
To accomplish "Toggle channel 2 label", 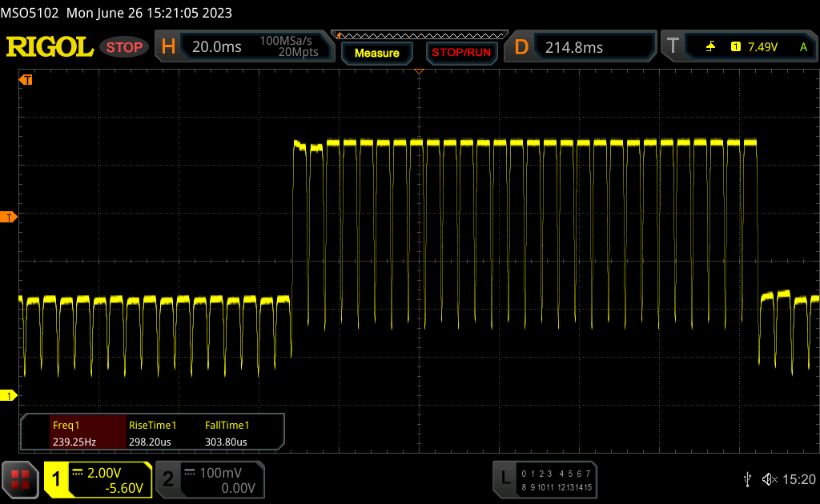I will pyautogui.click(x=168, y=479).
